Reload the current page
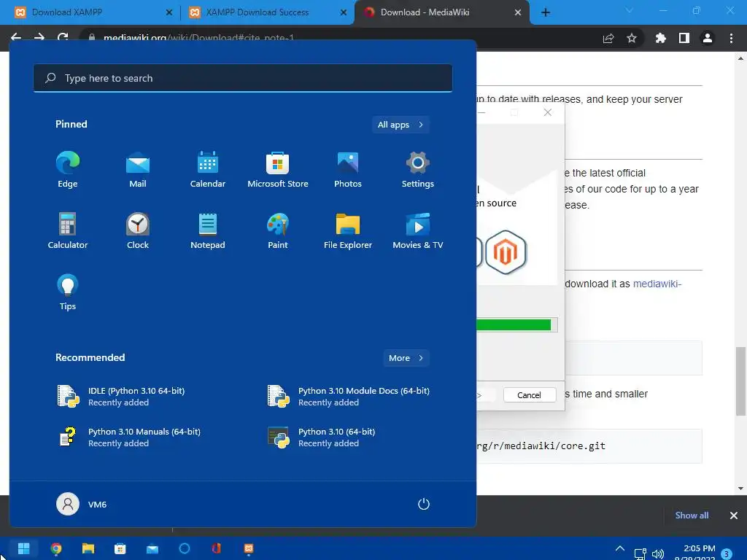The image size is (747, 560). point(63,37)
